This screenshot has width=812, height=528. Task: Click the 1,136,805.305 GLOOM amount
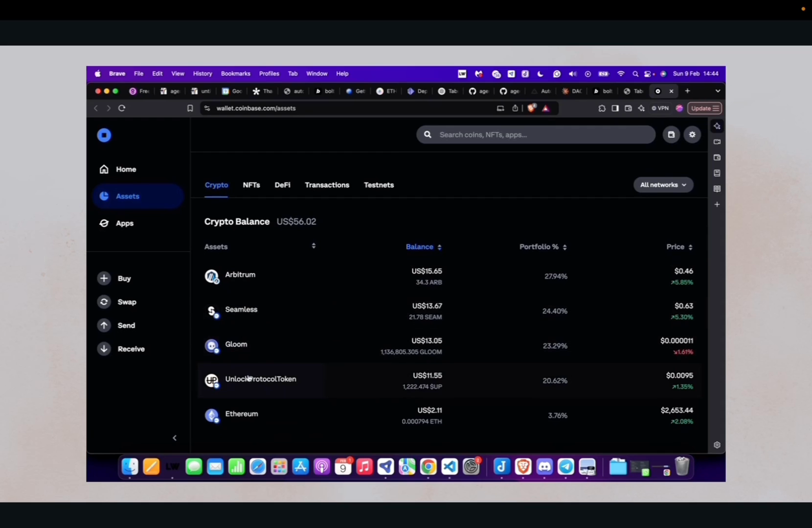click(411, 352)
